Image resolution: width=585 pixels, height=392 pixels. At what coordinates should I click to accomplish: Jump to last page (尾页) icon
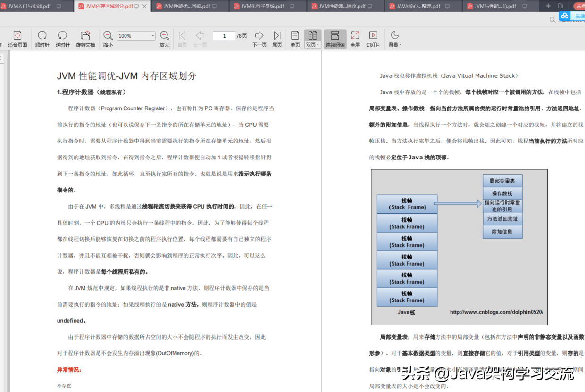click(277, 35)
